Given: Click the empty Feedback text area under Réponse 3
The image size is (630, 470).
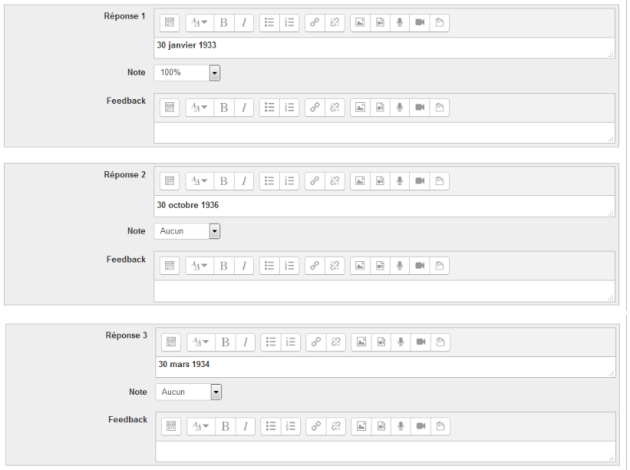Looking at the screenshot, I should coord(384,450).
